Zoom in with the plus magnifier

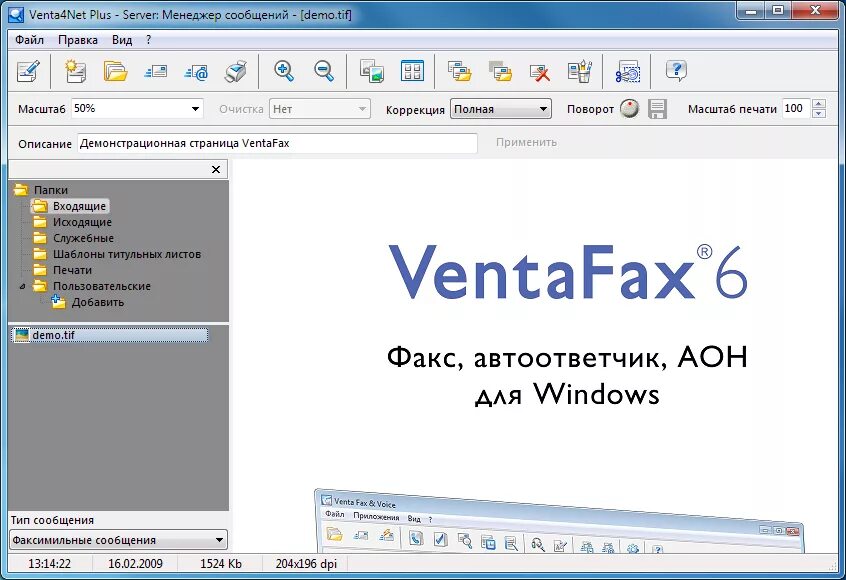pos(284,71)
